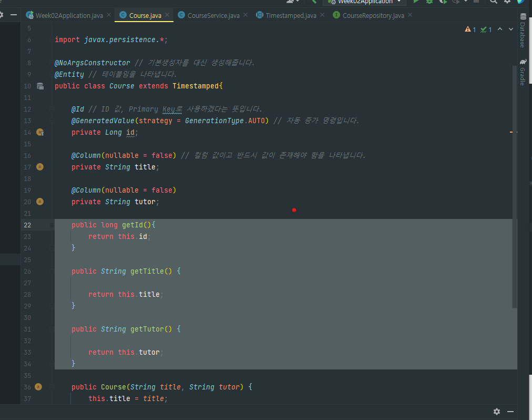Toggle the fold end marker on line 29
Viewport: 532px width, 420px height.
[52, 306]
